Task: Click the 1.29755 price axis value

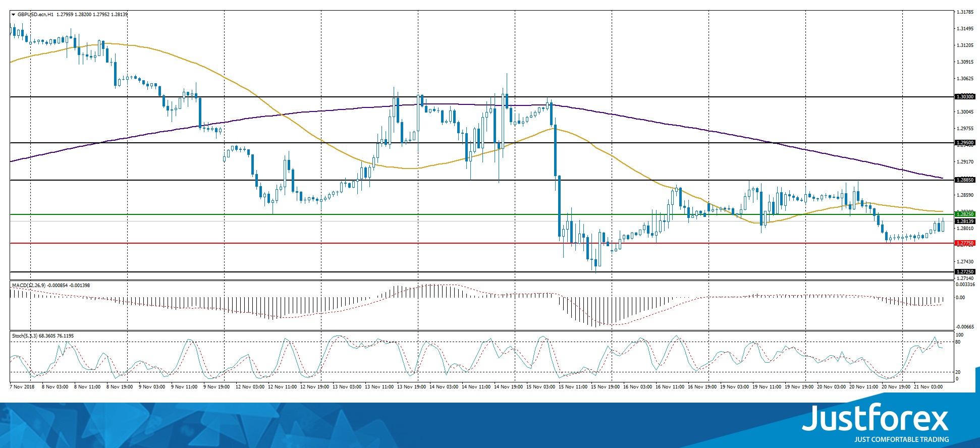Action: coord(965,129)
